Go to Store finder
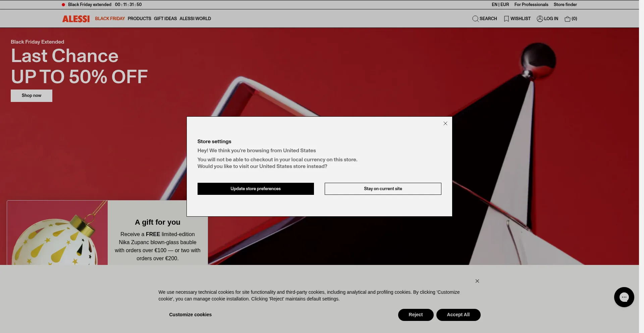Viewport: 644px width, 333px height. (x=565, y=5)
